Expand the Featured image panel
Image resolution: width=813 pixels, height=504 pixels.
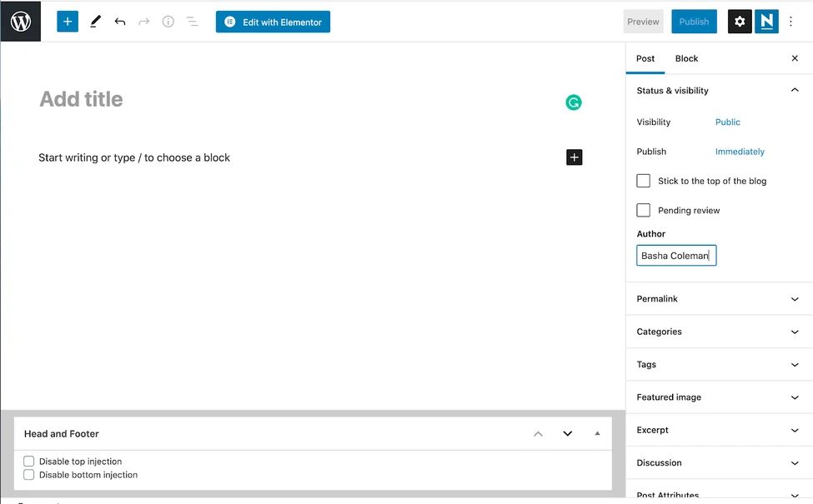click(x=719, y=397)
